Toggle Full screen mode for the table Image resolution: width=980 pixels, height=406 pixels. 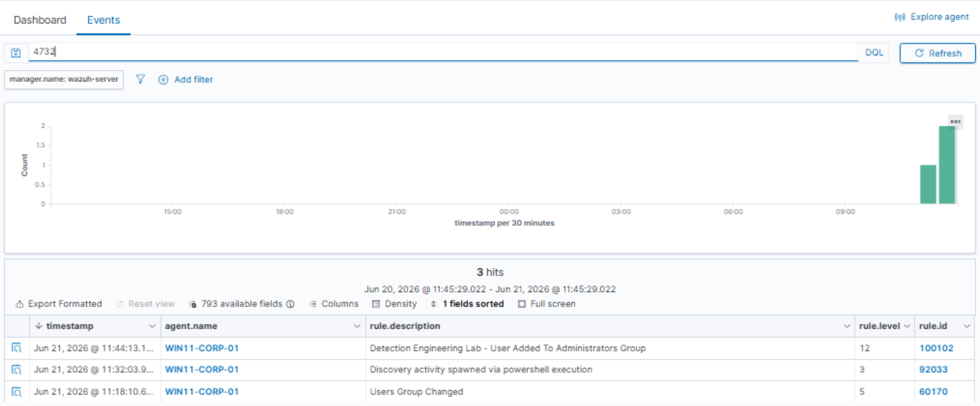[547, 304]
